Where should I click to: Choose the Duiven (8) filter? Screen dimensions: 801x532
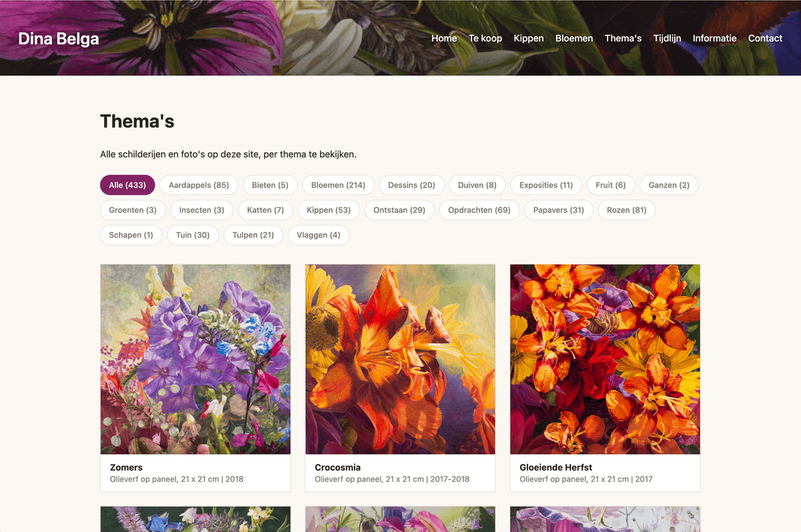pyautogui.click(x=477, y=185)
